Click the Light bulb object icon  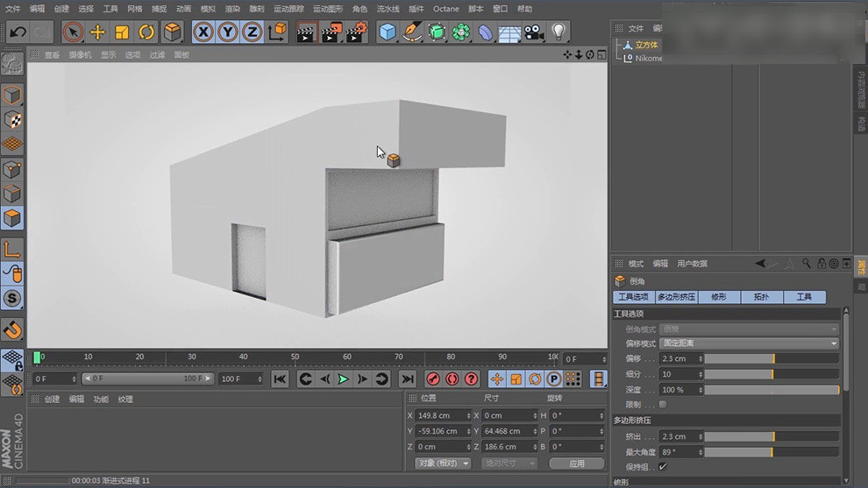tap(559, 32)
